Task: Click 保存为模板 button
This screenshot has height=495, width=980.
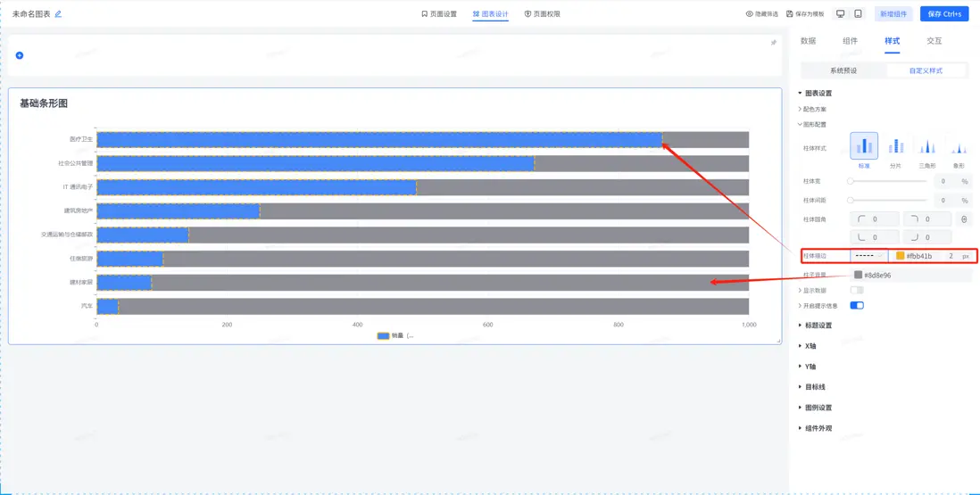Action: click(805, 13)
